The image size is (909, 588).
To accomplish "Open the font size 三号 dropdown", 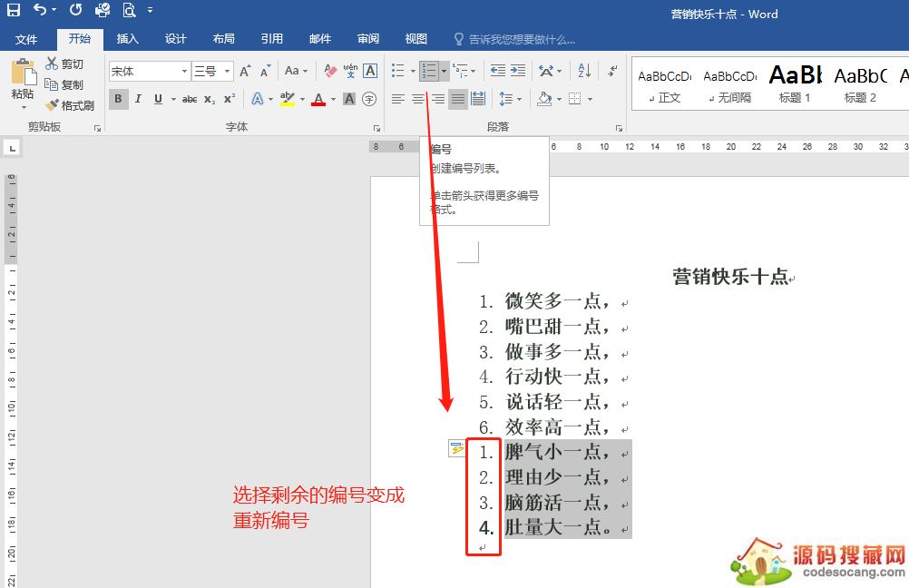I will coord(228,71).
